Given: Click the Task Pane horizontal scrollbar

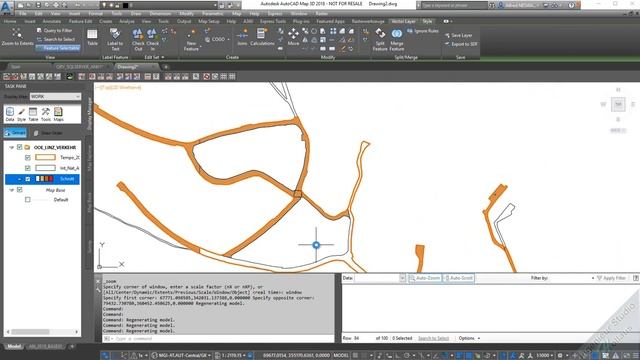Looking at the screenshot, I should pos(42,332).
